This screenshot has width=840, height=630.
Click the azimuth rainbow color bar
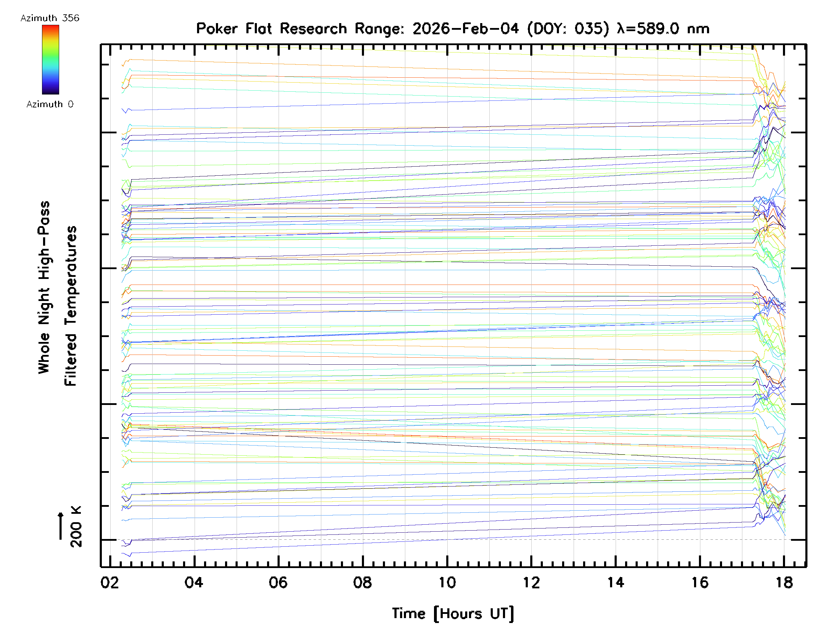click(50, 59)
